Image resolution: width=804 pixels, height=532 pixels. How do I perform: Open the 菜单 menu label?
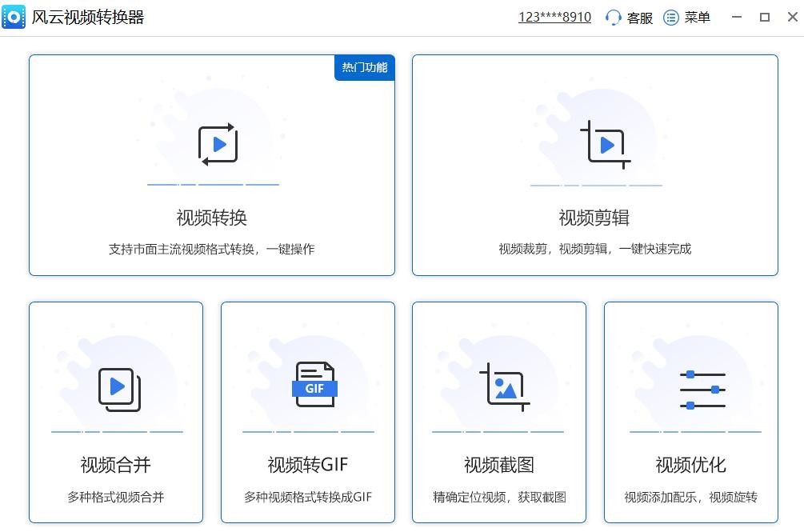point(698,18)
